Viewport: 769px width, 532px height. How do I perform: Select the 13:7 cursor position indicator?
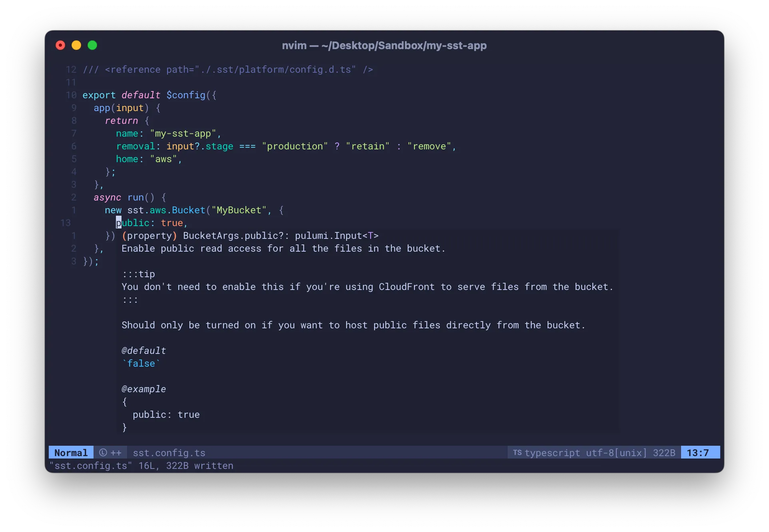(699, 452)
